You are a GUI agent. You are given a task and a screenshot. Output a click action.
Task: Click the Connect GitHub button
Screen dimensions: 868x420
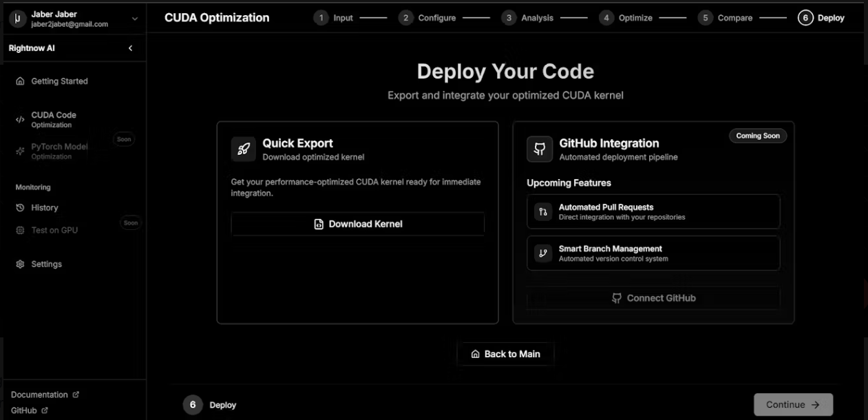point(654,299)
